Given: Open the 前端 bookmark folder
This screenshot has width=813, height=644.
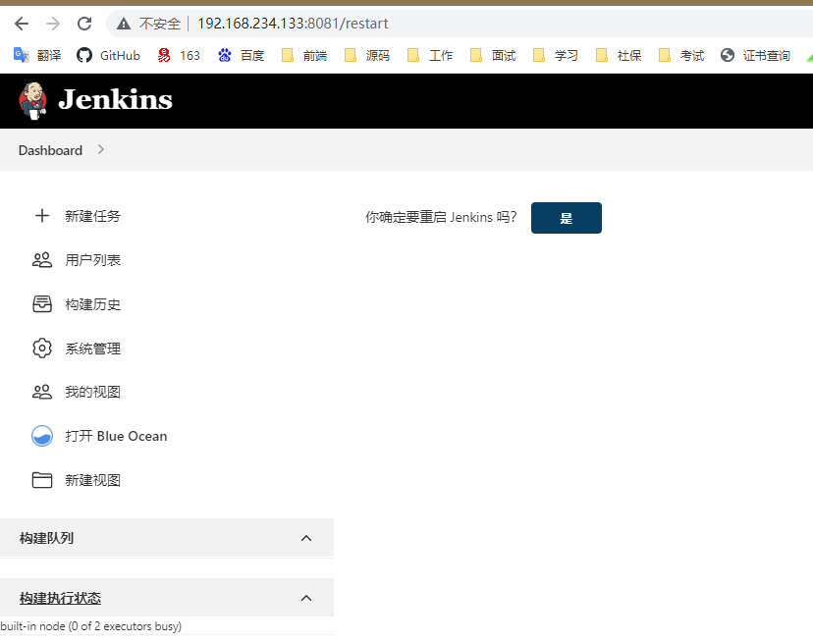Looking at the screenshot, I should point(304,55).
